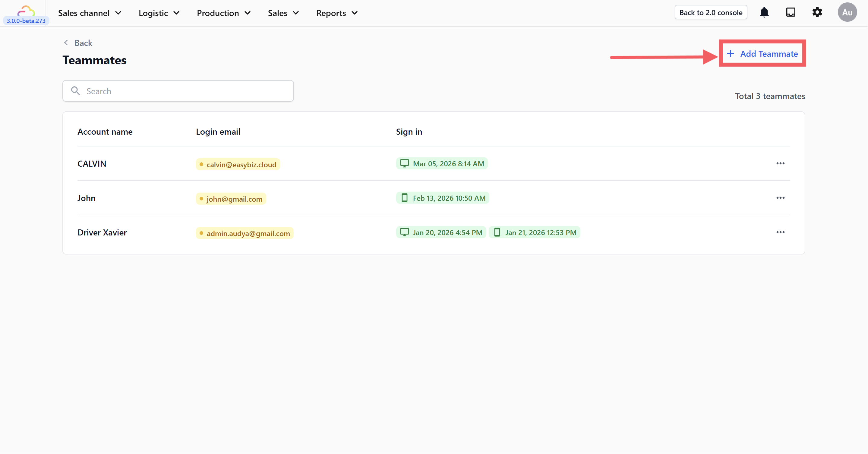Click into the teammates Search field
The height and width of the screenshot is (454, 868).
(x=185, y=91)
